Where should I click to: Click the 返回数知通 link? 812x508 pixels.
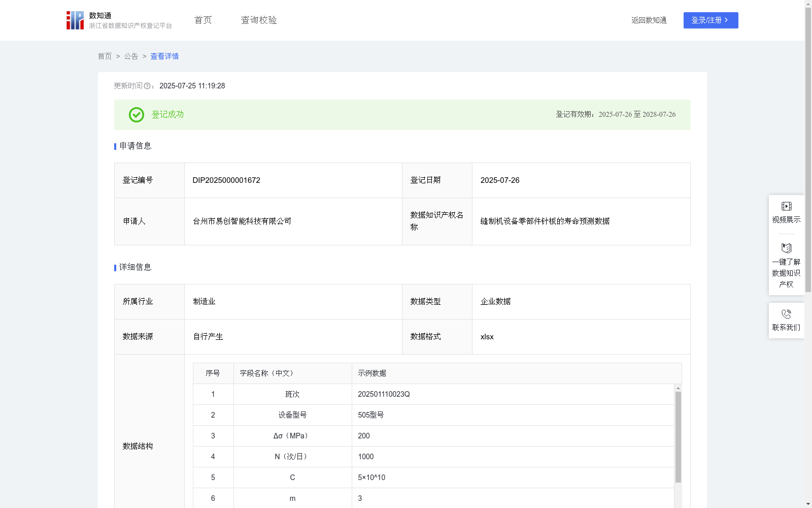649,20
